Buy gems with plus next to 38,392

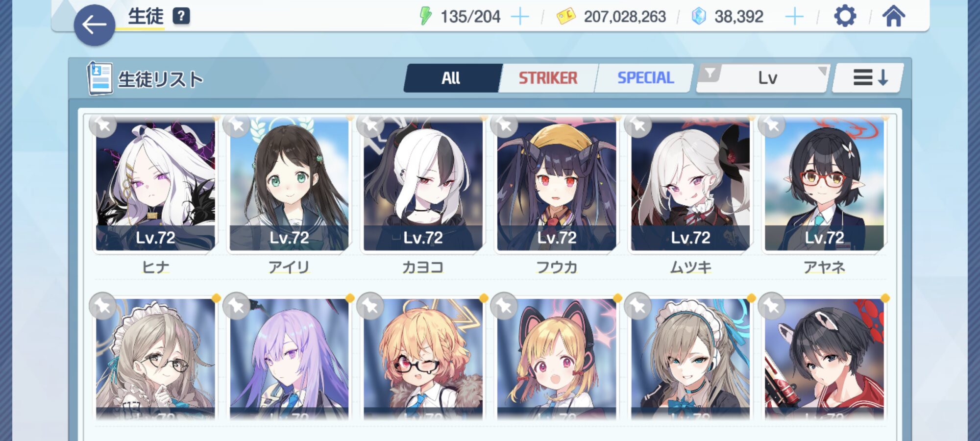click(x=794, y=17)
